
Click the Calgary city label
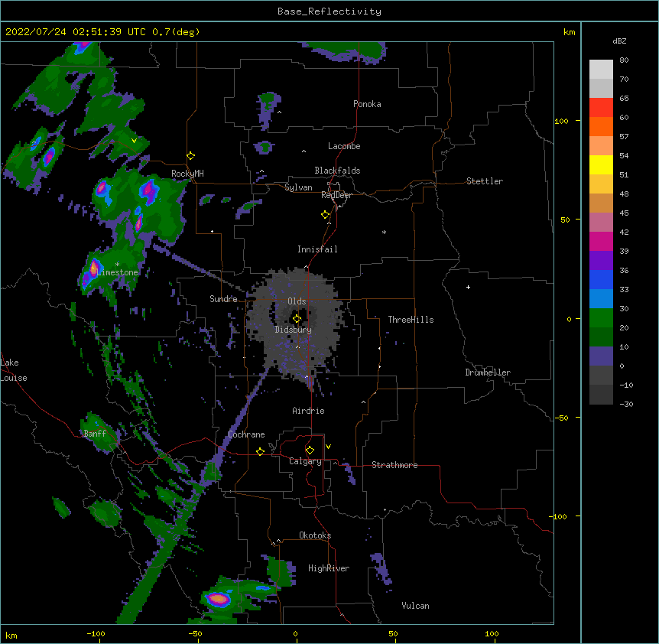tap(305, 461)
